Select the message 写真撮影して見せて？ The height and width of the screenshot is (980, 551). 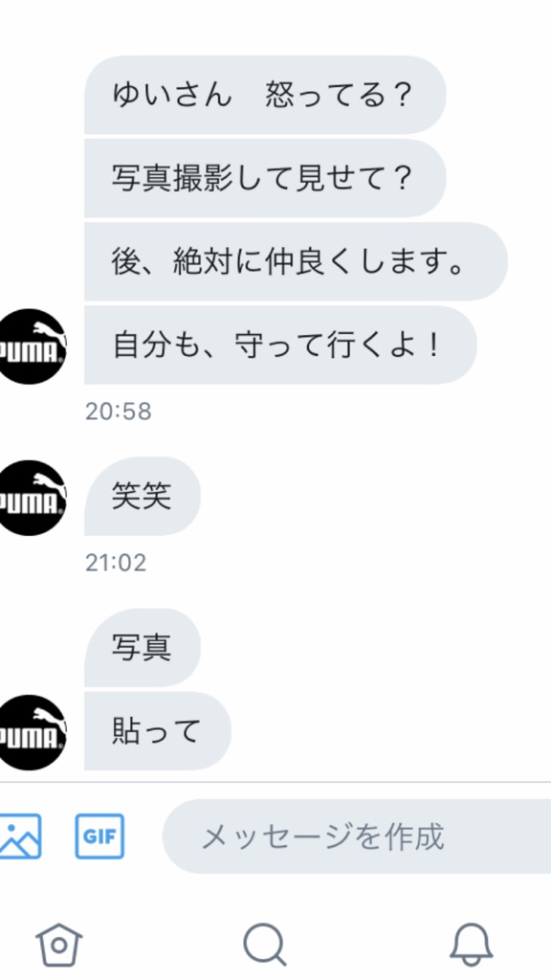click(265, 178)
